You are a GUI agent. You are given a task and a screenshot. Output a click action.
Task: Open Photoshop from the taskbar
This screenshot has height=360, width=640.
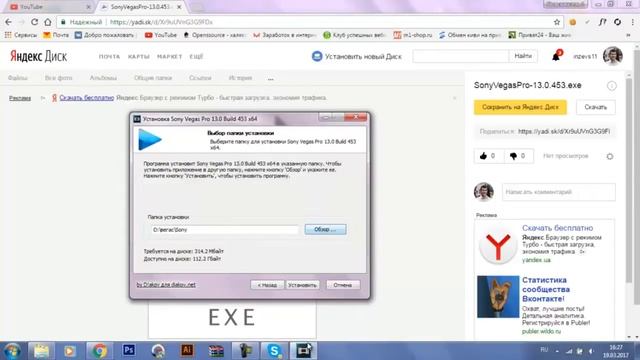(129, 351)
